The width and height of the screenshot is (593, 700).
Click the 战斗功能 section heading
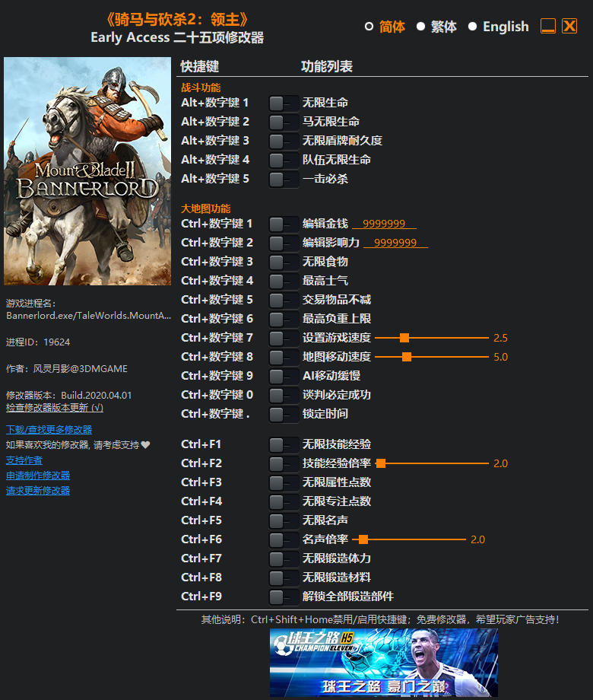pyautogui.click(x=201, y=87)
